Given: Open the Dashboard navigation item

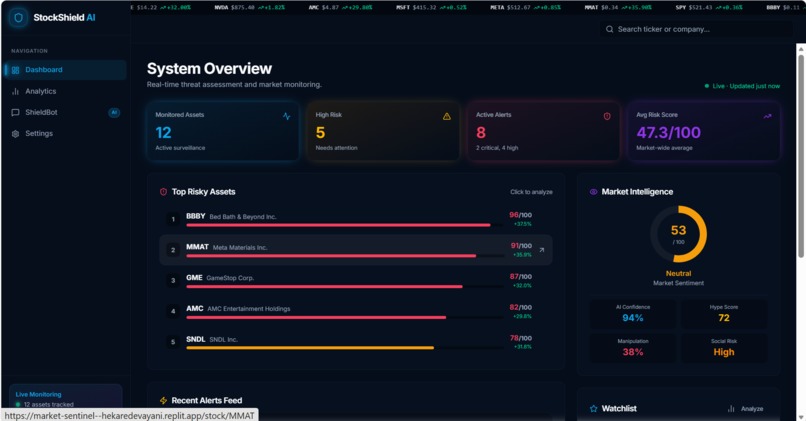Looking at the screenshot, I should point(65,70).
